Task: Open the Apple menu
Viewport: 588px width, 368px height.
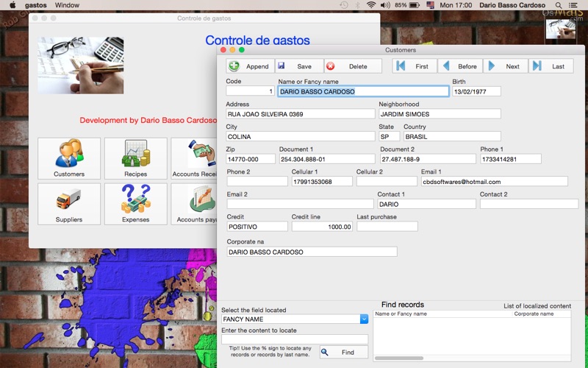Action: (x=12, y=5)
